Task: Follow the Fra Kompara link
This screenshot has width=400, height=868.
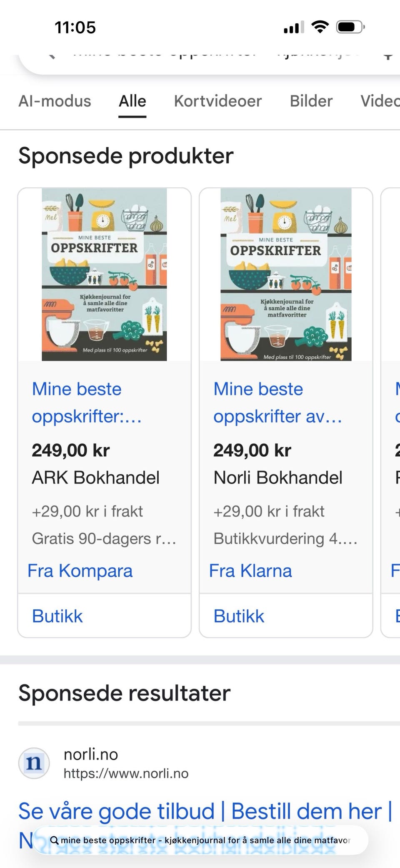Action: [80, 571]
